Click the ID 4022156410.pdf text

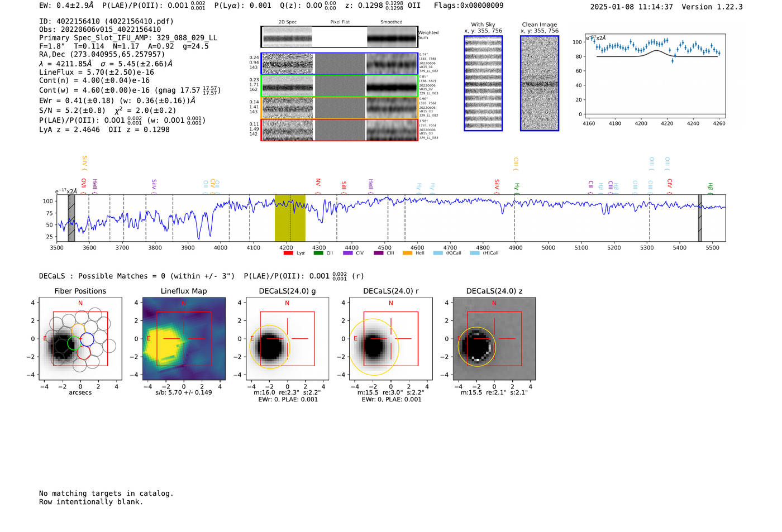106,21
